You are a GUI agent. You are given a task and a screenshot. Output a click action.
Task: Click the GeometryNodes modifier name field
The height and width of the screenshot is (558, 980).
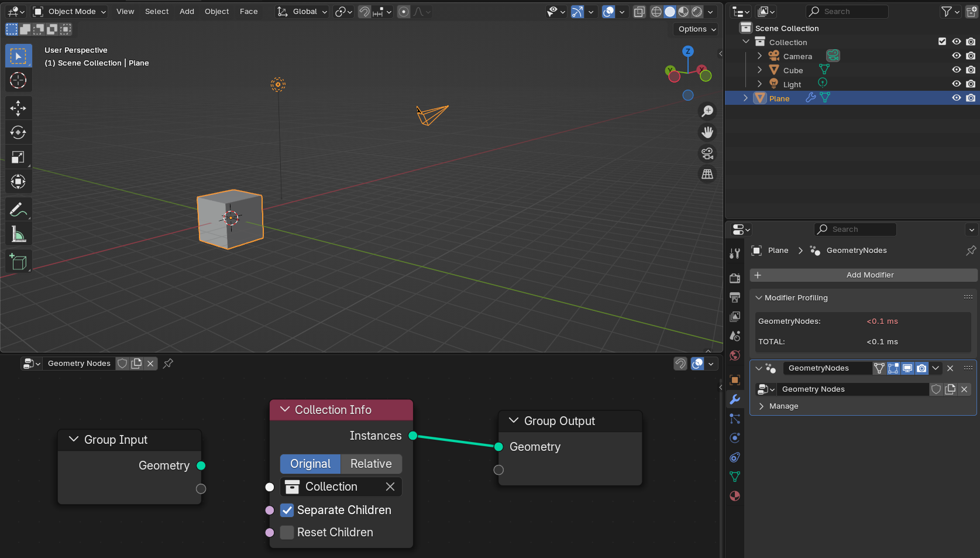coord(827,368)
